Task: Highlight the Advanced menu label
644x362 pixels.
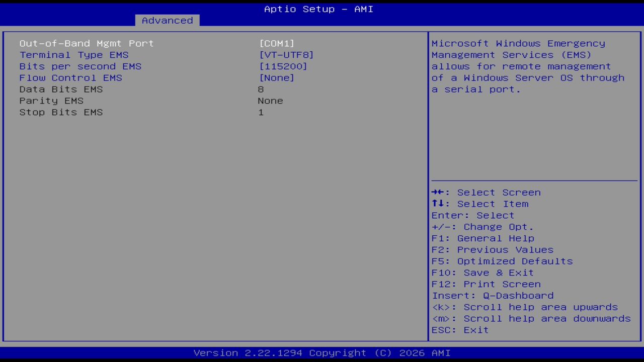Action: coord(167,20)
